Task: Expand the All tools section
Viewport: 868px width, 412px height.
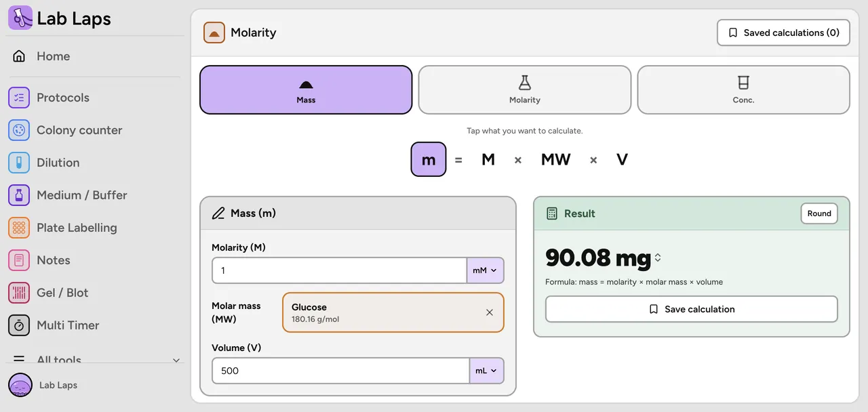Action: [96, 360]
